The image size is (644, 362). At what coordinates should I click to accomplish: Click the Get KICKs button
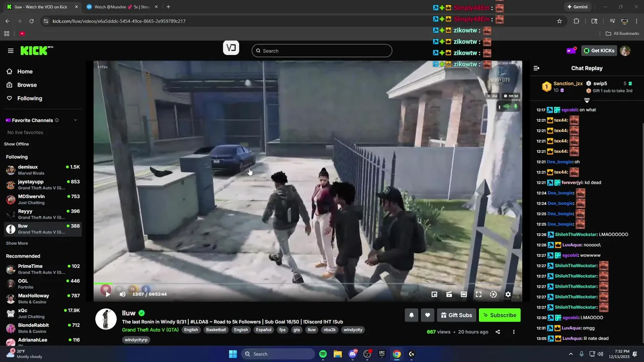(x=599, y=50)
